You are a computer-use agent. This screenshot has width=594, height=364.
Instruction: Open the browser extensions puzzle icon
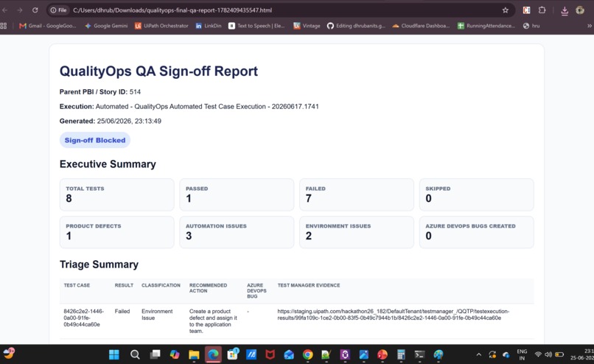pyautogui.click(x=542, y=10)
